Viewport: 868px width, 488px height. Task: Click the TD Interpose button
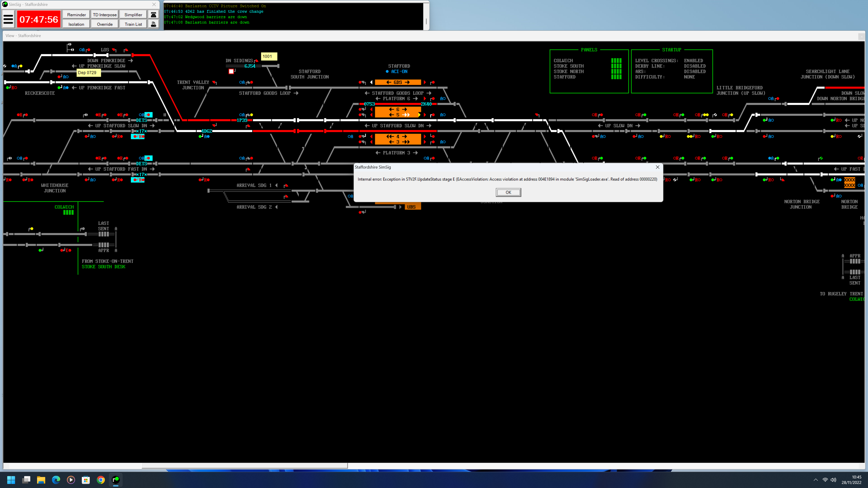105,14
